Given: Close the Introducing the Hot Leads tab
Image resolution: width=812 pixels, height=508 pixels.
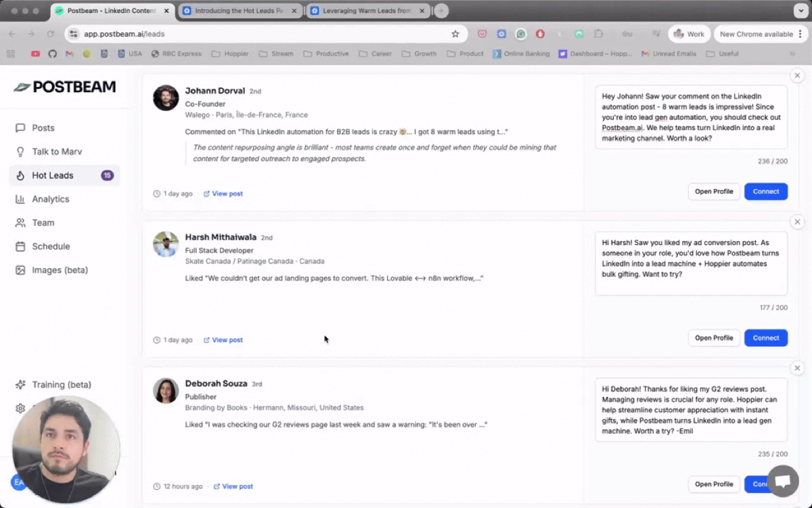Looking at the screenshot, I should (294, 11).
